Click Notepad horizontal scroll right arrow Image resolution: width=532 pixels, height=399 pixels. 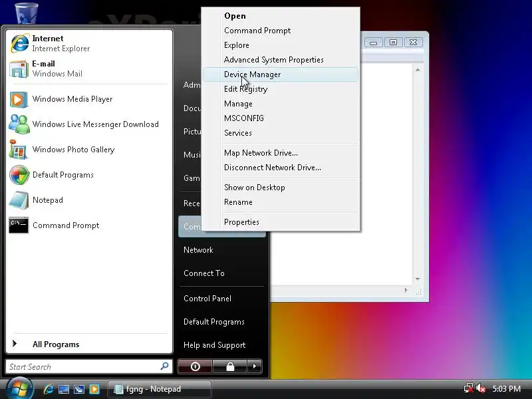coord(406,291)
